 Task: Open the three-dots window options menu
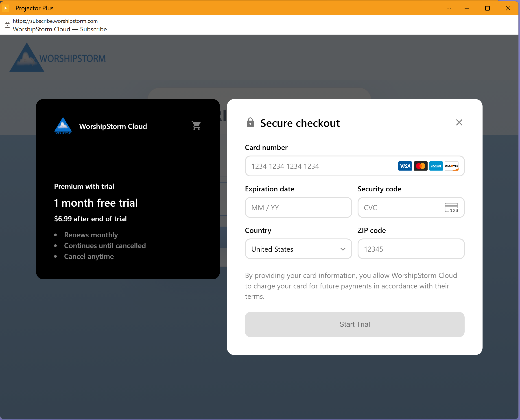(449, 8)
